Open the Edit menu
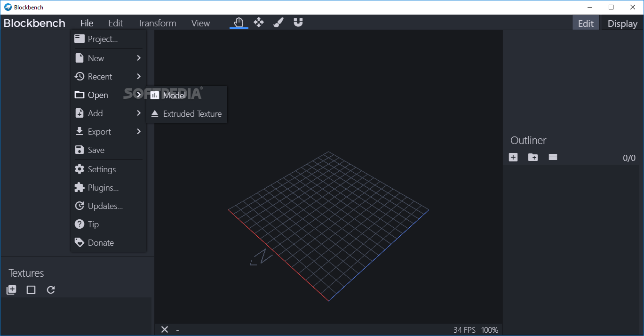This screenshot has width=644, height=336. [115, 23]
